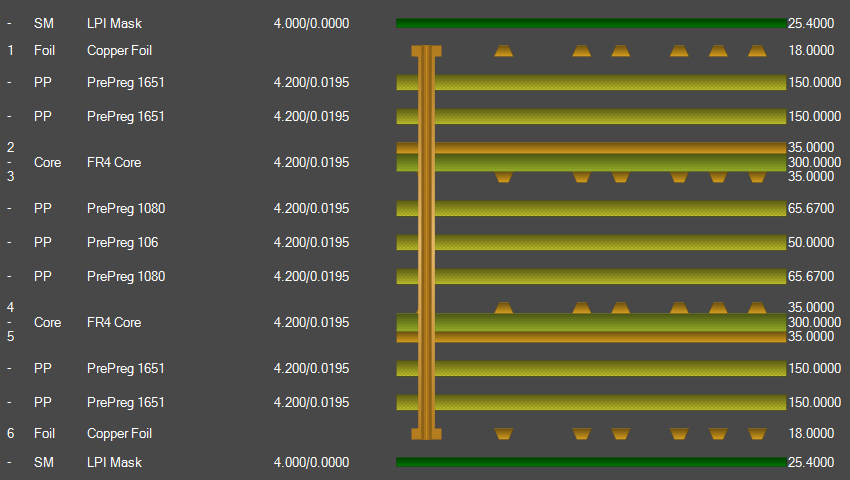
Task: Click the leftmost copper trace on layer 4
Action: point(503,308)
